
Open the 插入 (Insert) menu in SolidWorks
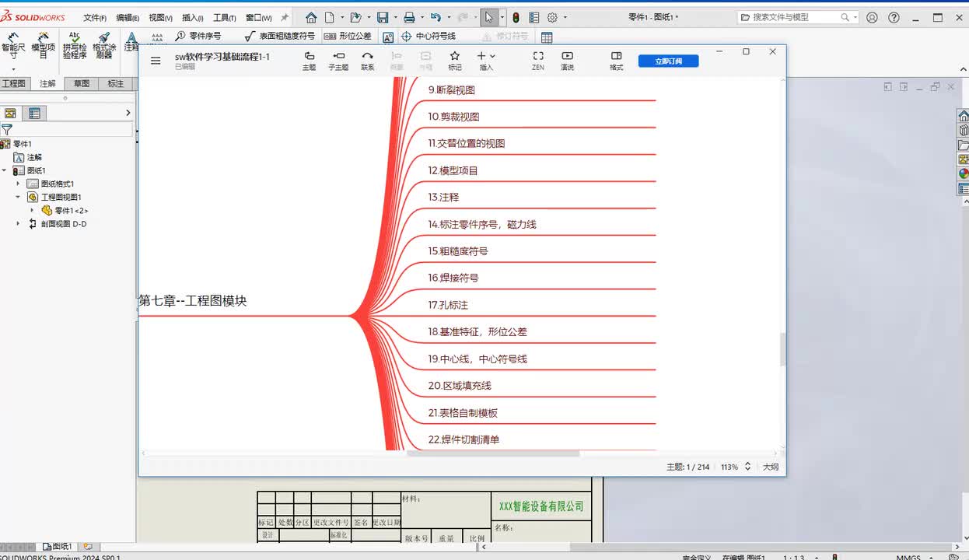192,18
